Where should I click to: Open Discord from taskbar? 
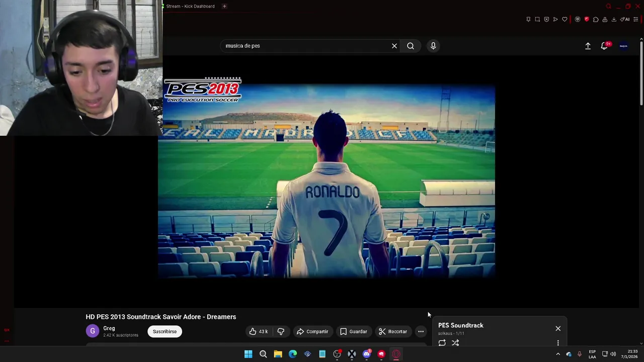point(367,354)
